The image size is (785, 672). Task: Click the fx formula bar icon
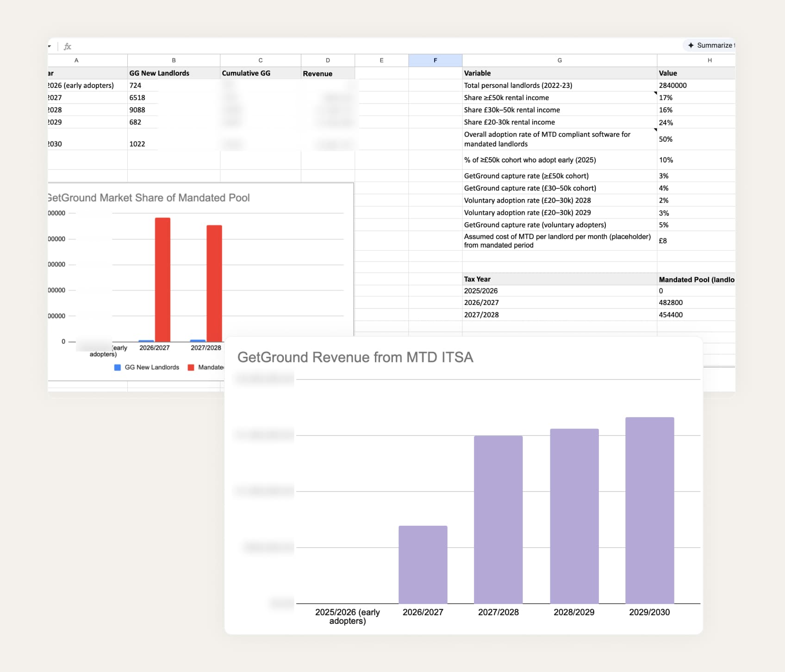click(x=67, y=46)
